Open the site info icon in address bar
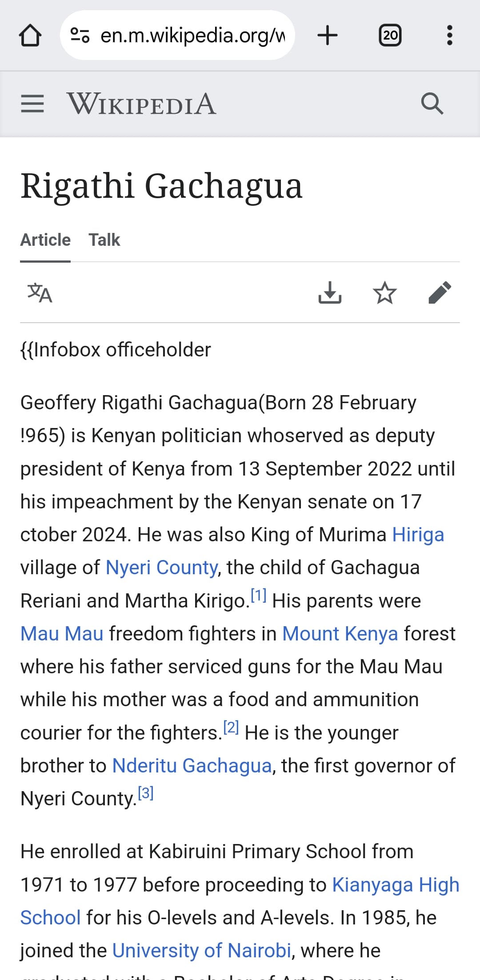This screenshot has height=980, width=480. [80, 36]
